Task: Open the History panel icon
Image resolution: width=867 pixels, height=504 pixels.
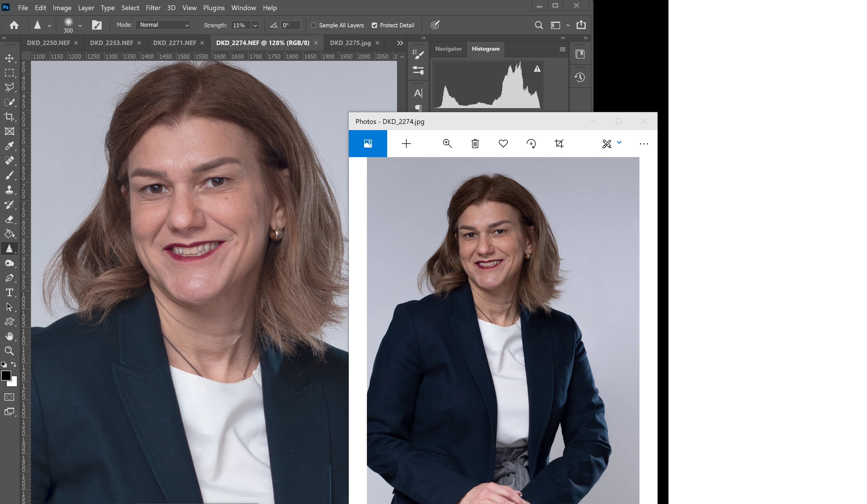Action: (x=580, y=77)
